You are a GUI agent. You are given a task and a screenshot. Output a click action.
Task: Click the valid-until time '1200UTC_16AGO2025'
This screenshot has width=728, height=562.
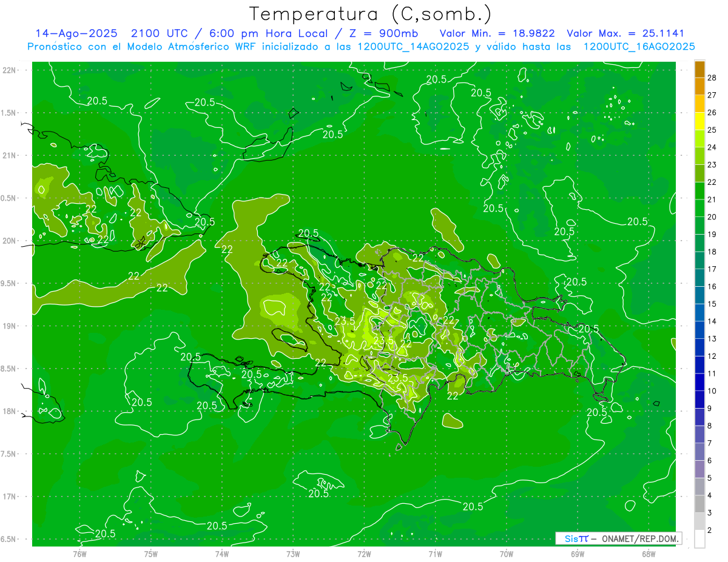639,47
